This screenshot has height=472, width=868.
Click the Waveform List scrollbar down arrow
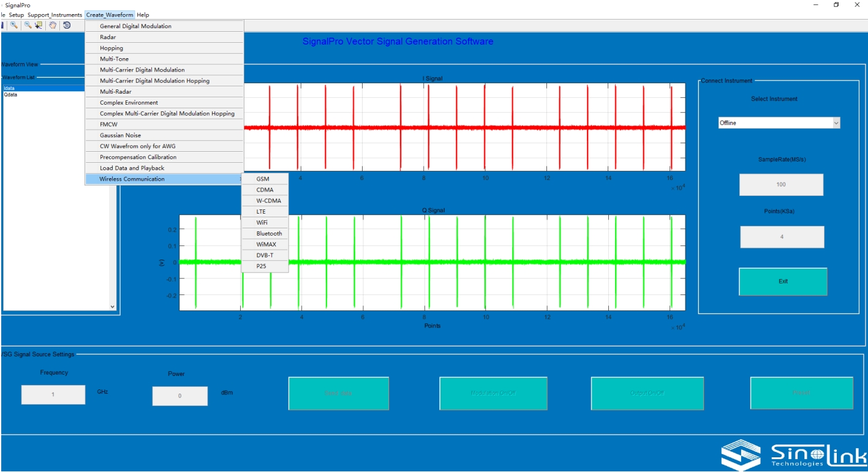112,307
